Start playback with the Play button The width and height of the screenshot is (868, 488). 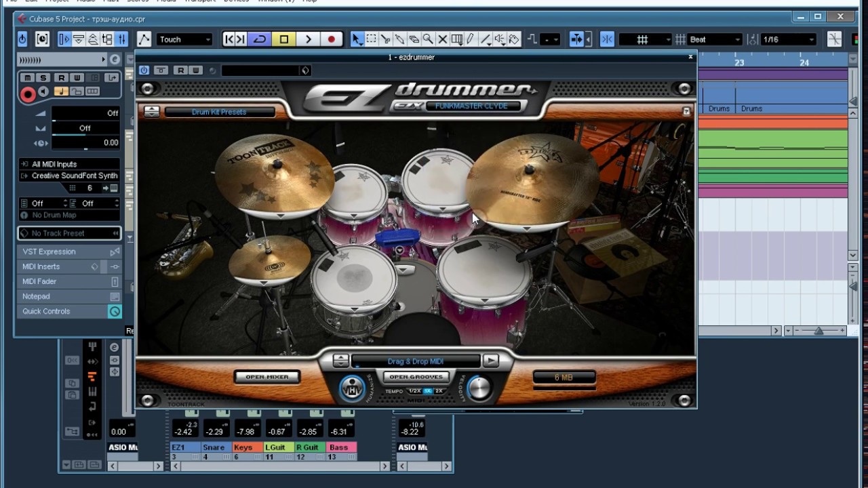coord(308,39)
